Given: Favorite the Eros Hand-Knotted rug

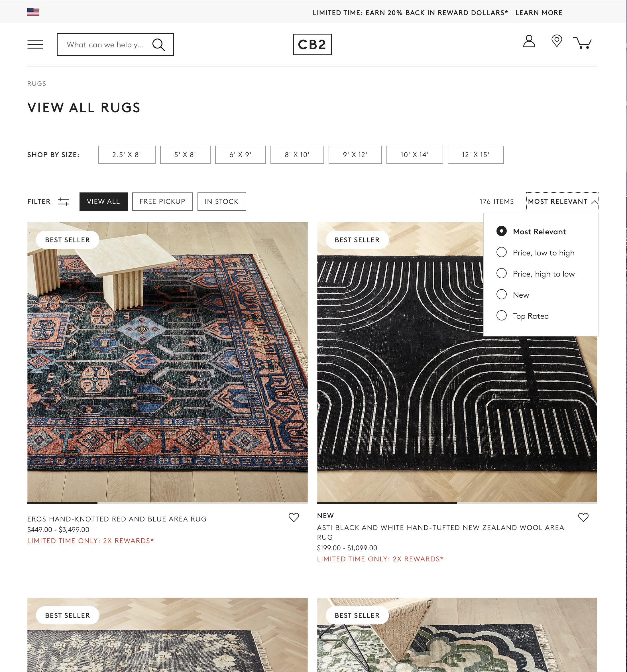Looking at the screenshot, I should 294,517.
